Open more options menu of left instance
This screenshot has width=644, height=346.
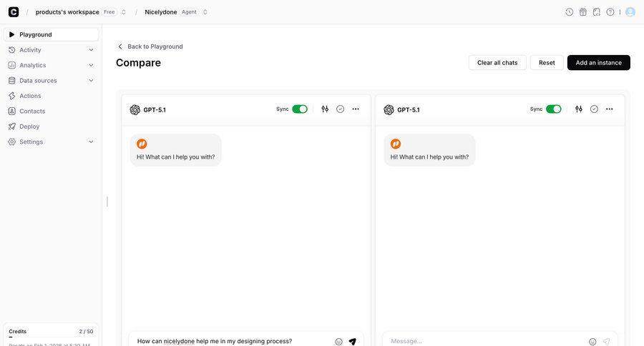(x=356, y=109)
